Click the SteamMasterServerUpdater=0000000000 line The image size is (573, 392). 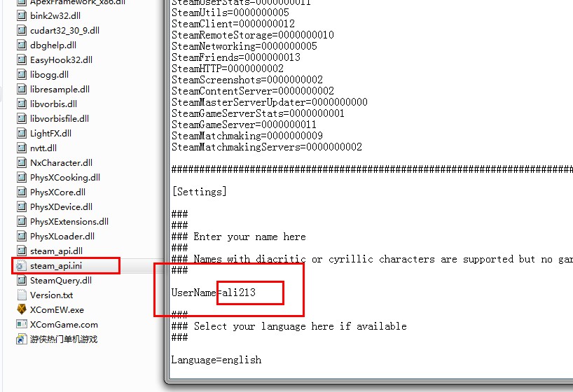tap(270, 102)
